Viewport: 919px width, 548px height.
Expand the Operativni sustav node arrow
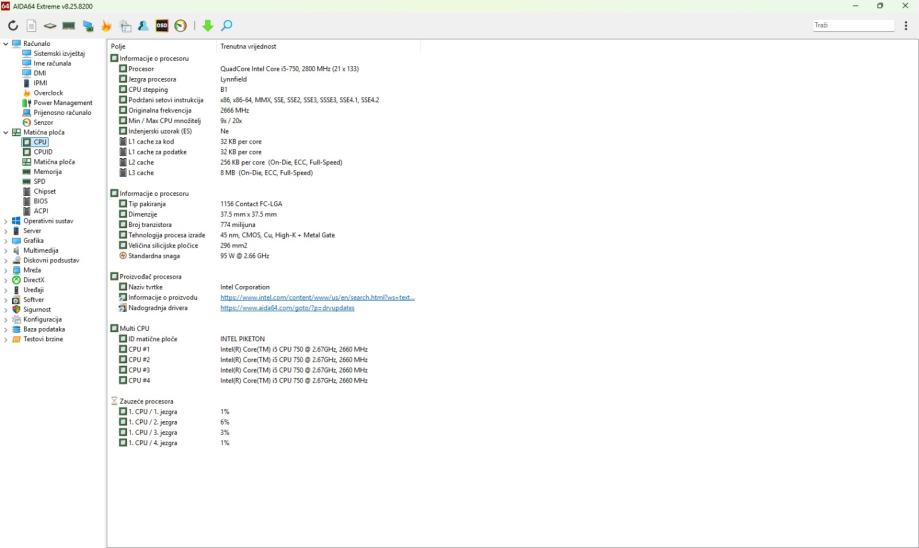tap(6, 221)
